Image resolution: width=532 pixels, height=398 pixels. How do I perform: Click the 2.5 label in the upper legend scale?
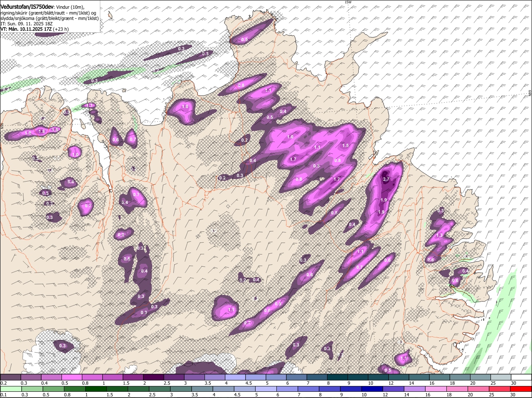167,383
